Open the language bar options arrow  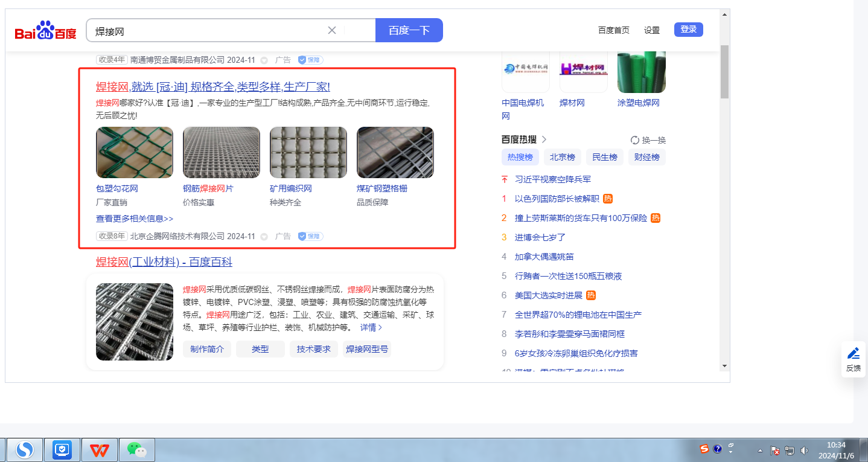tap(731, 451)
